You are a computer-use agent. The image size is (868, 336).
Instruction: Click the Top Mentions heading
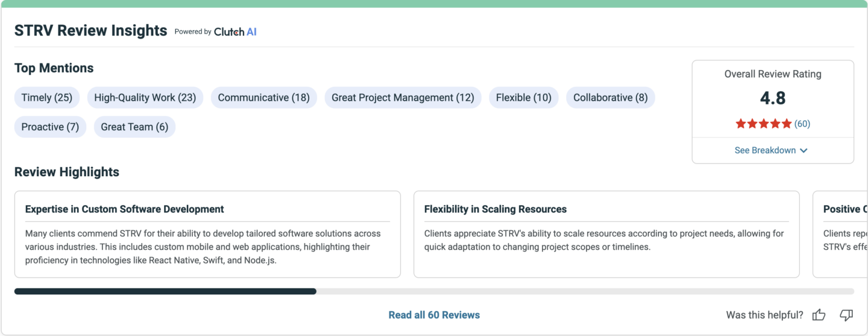point(54,68)
